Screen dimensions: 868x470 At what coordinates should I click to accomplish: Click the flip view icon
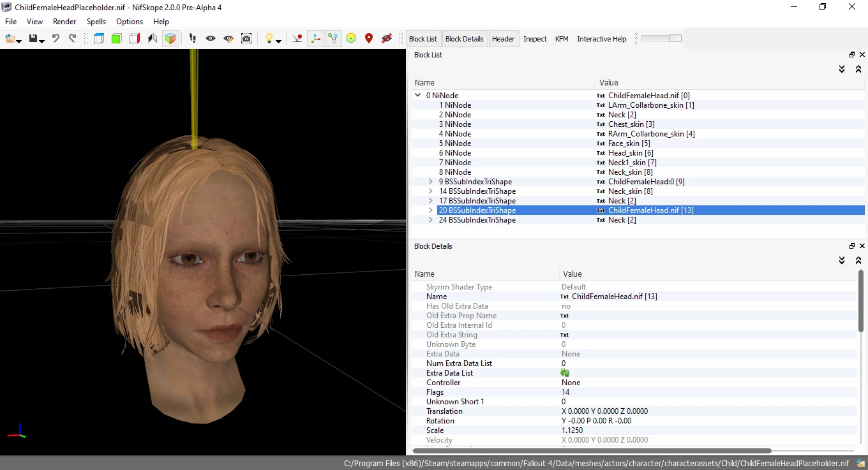[152, 39]
